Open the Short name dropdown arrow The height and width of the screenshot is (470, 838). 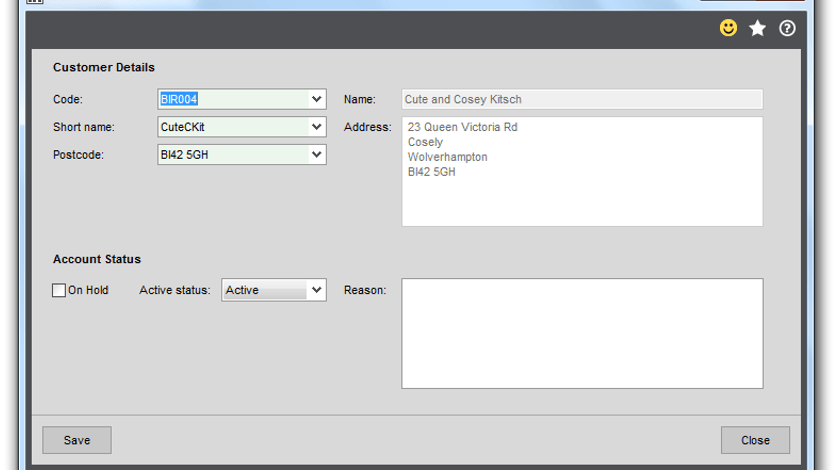click(x=316, y=127)
